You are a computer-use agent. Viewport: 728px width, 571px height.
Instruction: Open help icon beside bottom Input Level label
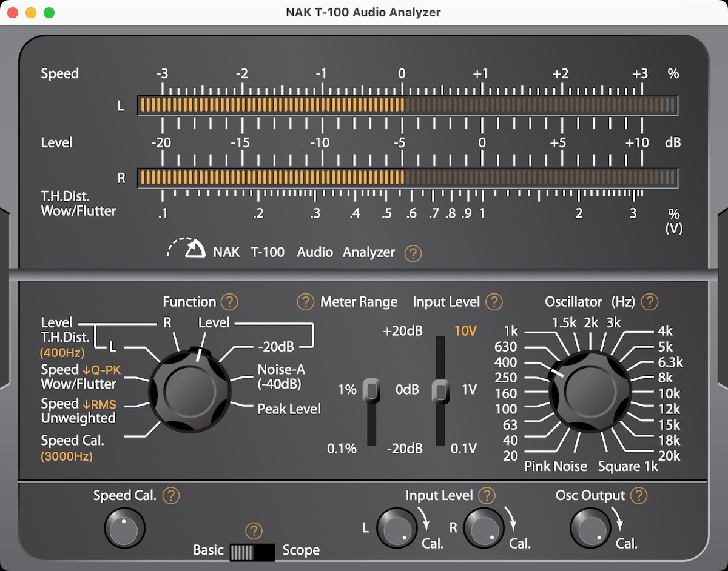coord(487,496)
